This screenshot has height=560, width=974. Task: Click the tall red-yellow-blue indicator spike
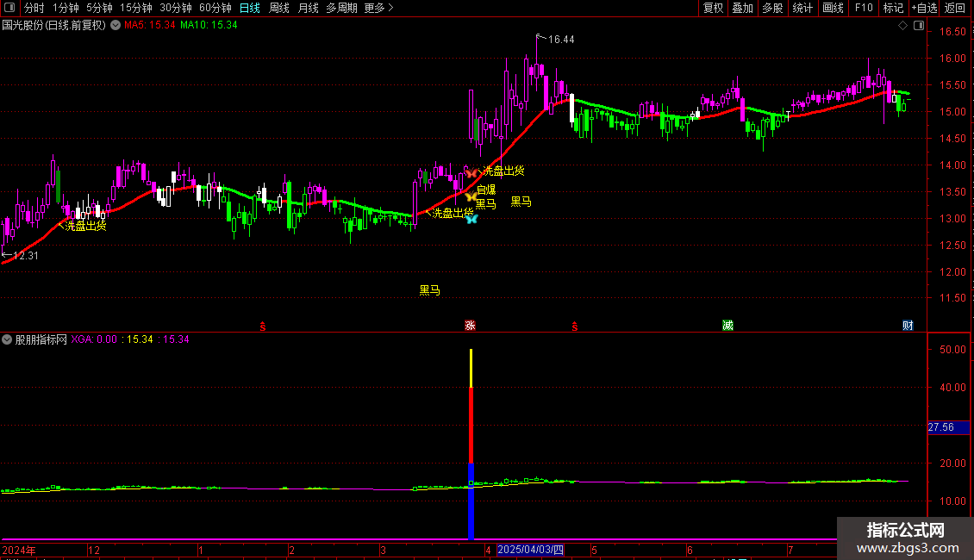point(471,444)
